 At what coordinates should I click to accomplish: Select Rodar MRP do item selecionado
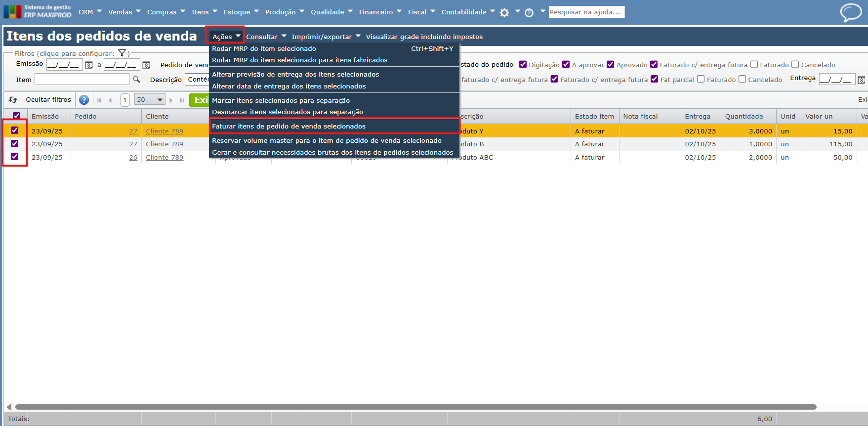pos(334,48)
